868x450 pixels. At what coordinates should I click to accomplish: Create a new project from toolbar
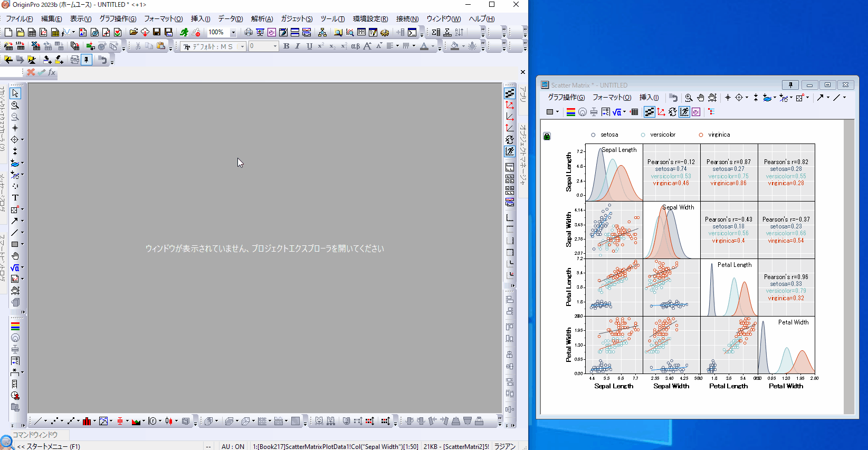point(8,33)
